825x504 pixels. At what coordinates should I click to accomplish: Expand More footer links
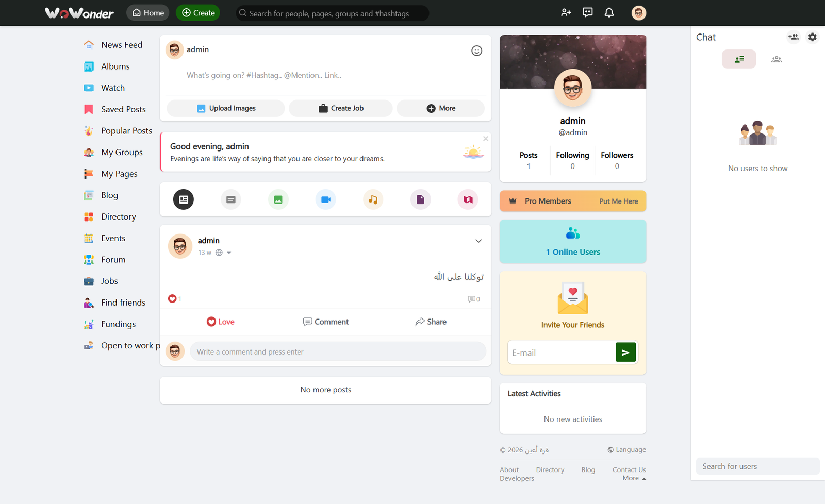[x=634, y=478]
